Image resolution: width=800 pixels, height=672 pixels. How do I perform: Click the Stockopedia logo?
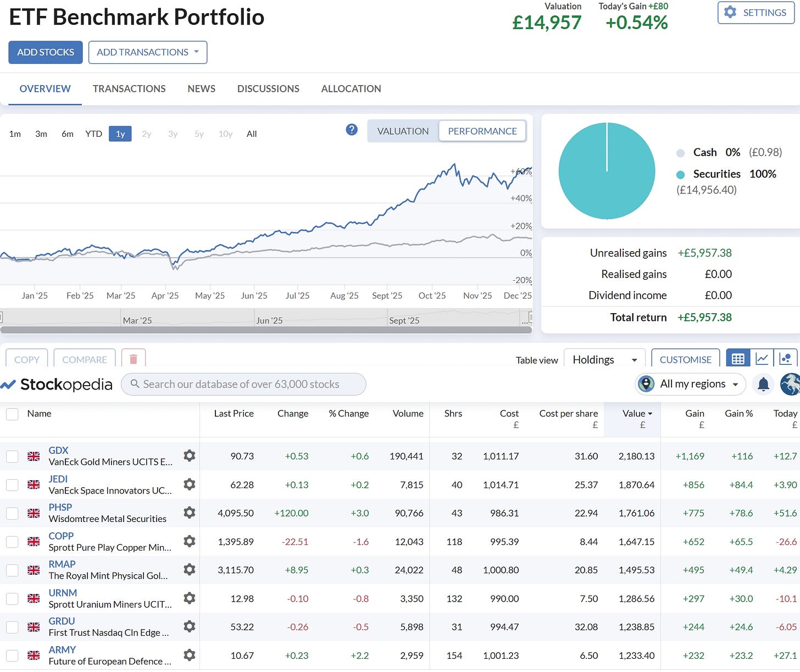click(x=57, y=384)
